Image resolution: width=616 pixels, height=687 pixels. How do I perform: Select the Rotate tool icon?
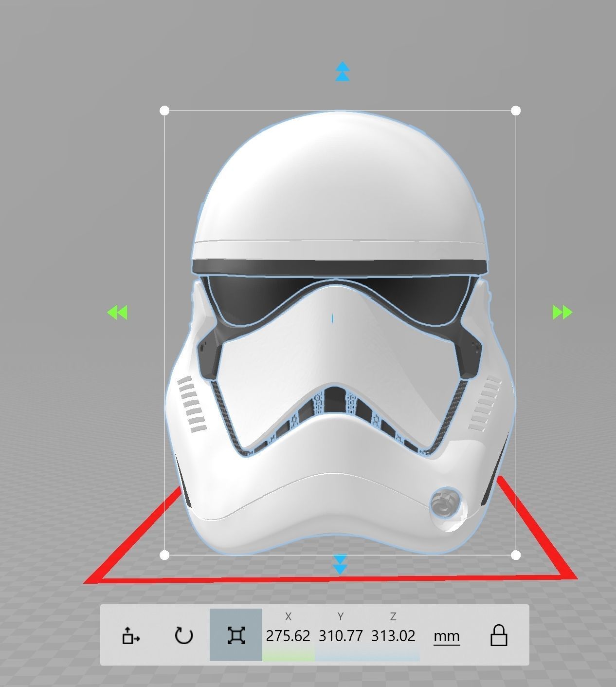(183, 635)
